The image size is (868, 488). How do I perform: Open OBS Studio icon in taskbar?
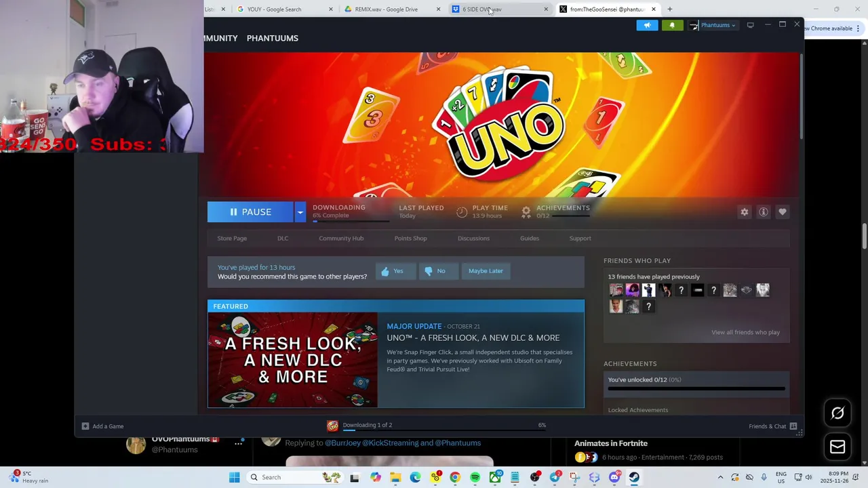(535, 477)
